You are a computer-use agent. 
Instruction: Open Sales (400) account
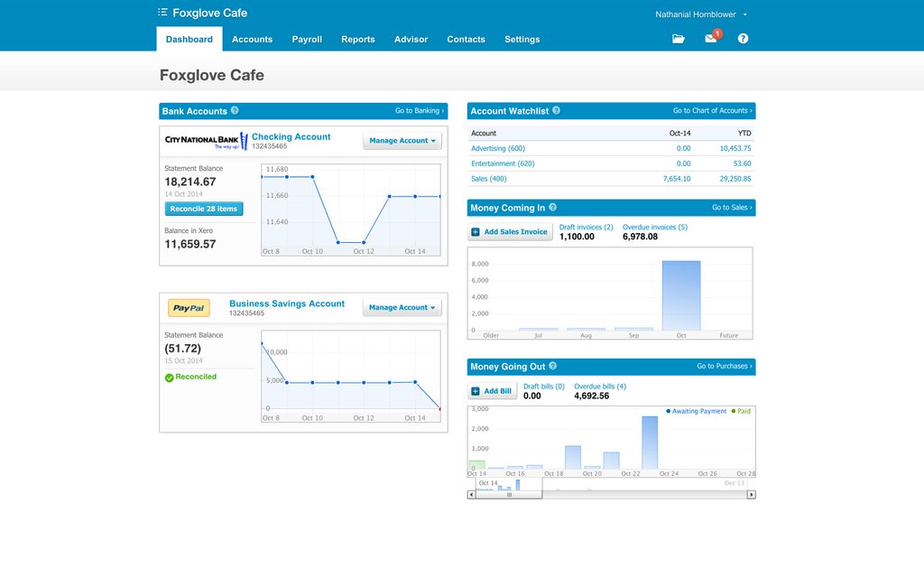(488, 179)
